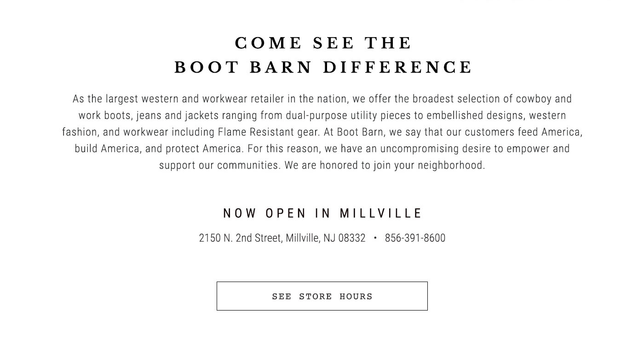Click the bullet separator before the phone number
The image size is (644, 356).
(375, 238)
